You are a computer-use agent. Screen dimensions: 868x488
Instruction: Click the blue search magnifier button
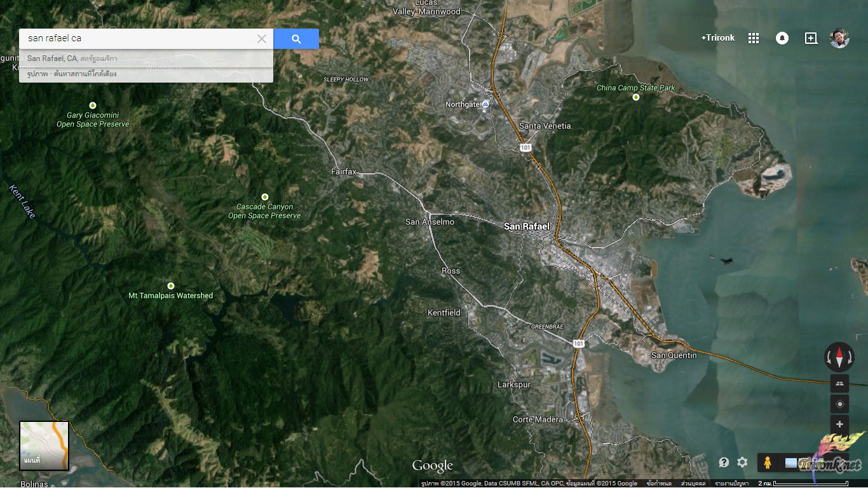pos(296,39)
